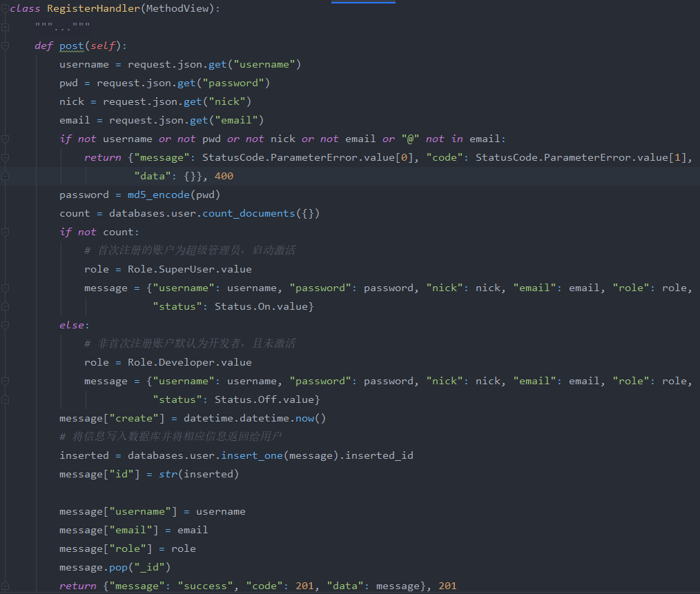The width and height of the screenshot is (700, 594).
Task: Collapse the RegisterHandler class fold marker
Action: 5,8
